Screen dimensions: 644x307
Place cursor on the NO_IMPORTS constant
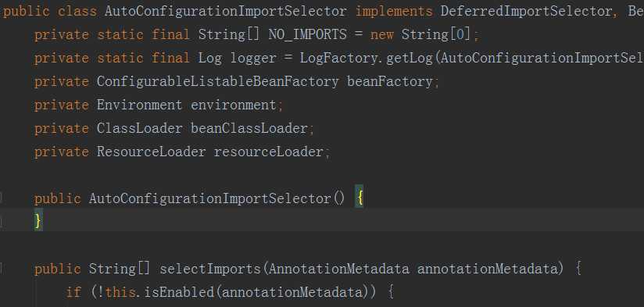[x=308, y=35]
